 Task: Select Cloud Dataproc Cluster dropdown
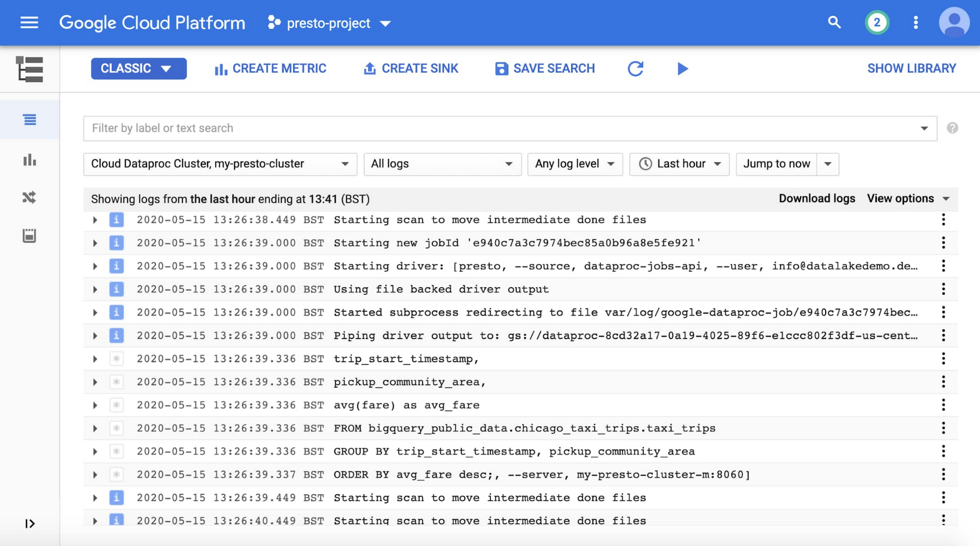[x=219, y=164]
